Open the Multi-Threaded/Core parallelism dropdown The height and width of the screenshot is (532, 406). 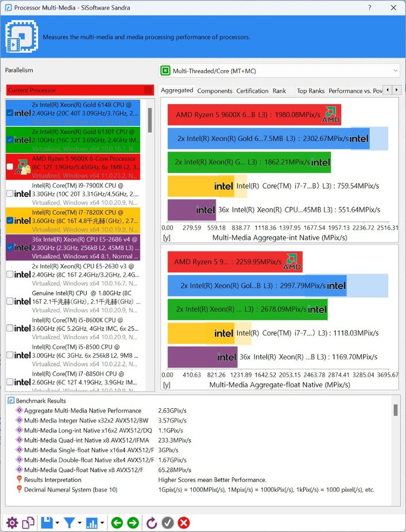[x=279, y=70]
